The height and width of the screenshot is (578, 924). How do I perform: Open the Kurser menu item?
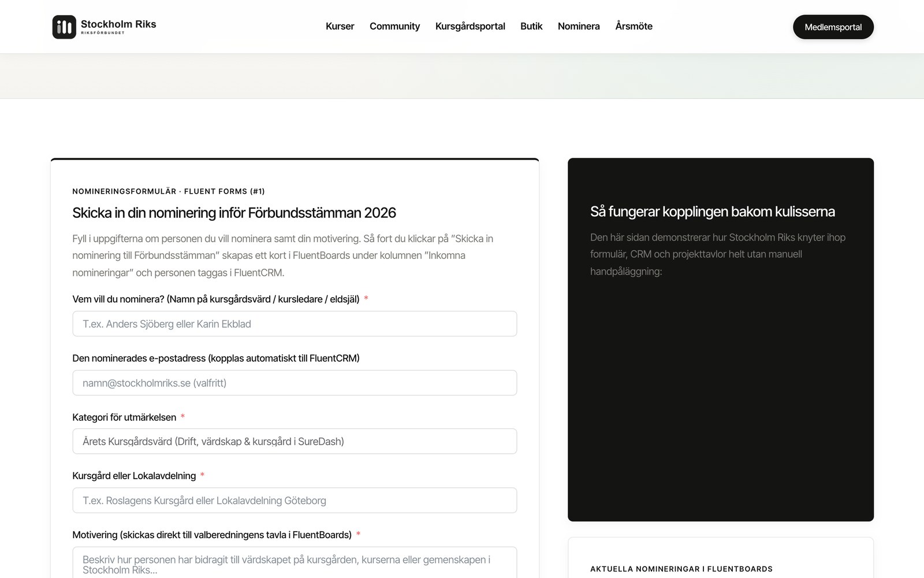click(x=340, y=26)
